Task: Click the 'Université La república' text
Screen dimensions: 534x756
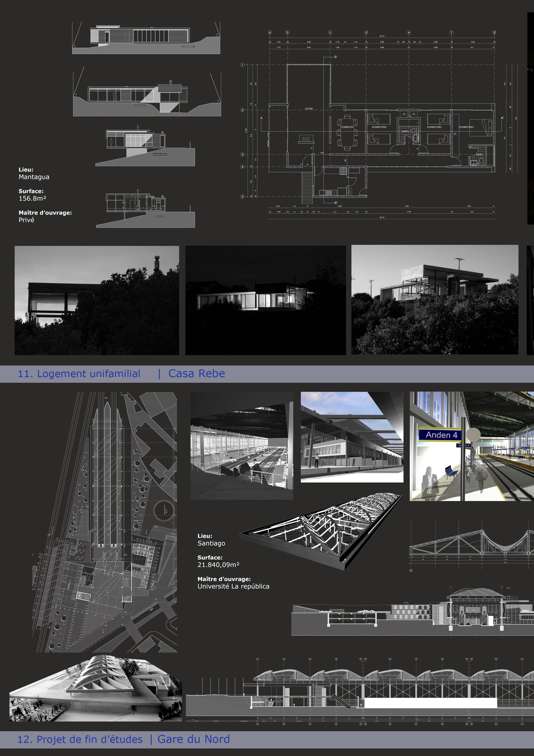Action: (233, 586)
